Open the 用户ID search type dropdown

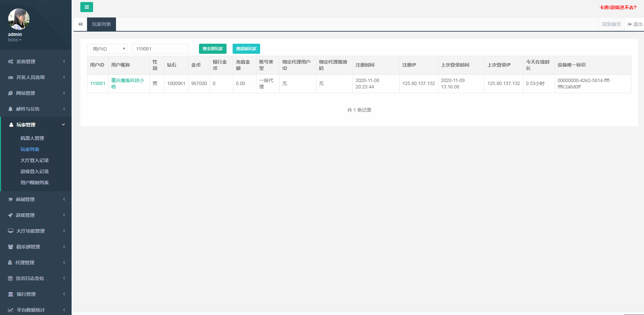(107, 49)
